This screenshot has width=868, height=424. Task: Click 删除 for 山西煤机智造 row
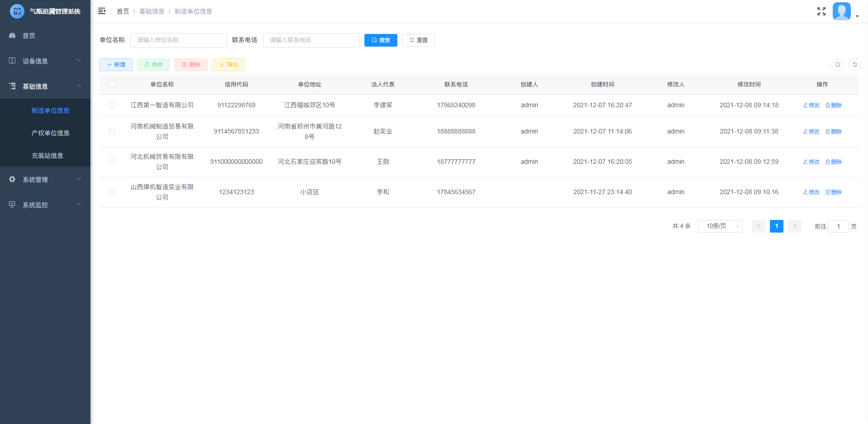[x=834, y=192]
